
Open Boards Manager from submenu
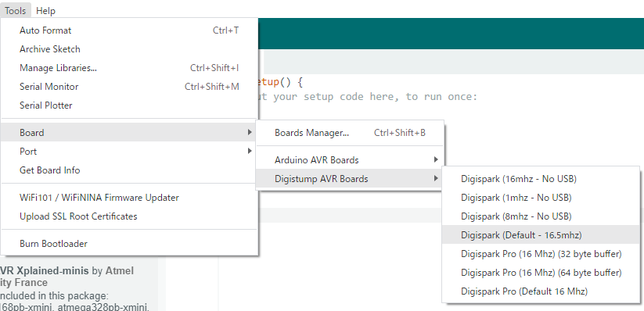[350, 133]
